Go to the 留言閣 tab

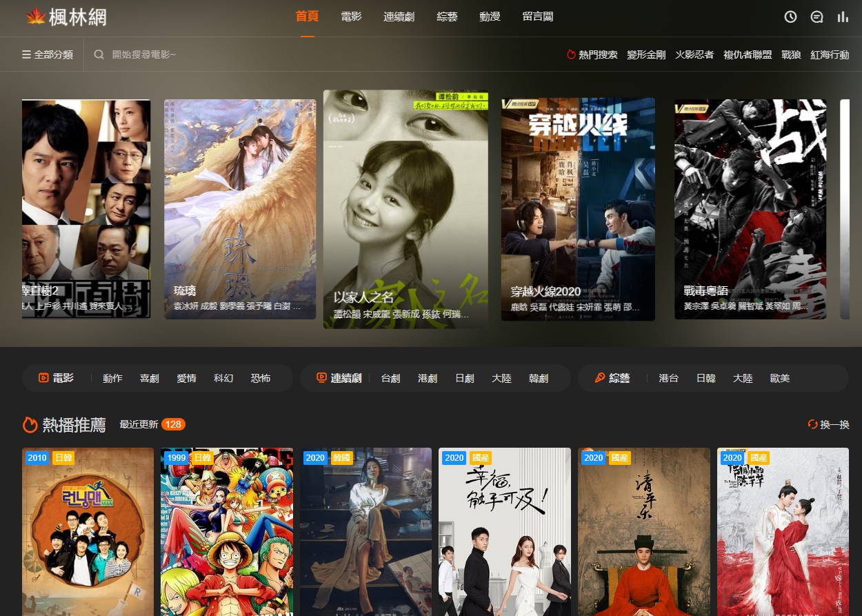click(x=538, y=17)
